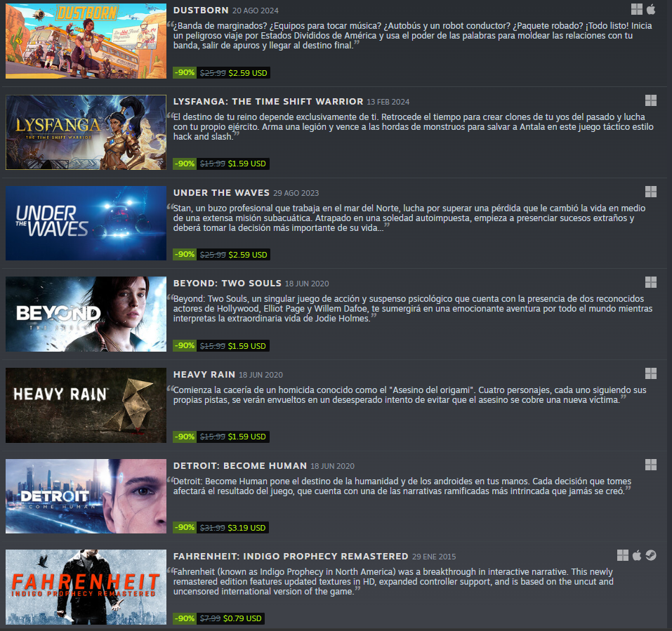Click Heavy Rain's 18 JUN 2020 date
672x631 pixels.
coord(261,375)
